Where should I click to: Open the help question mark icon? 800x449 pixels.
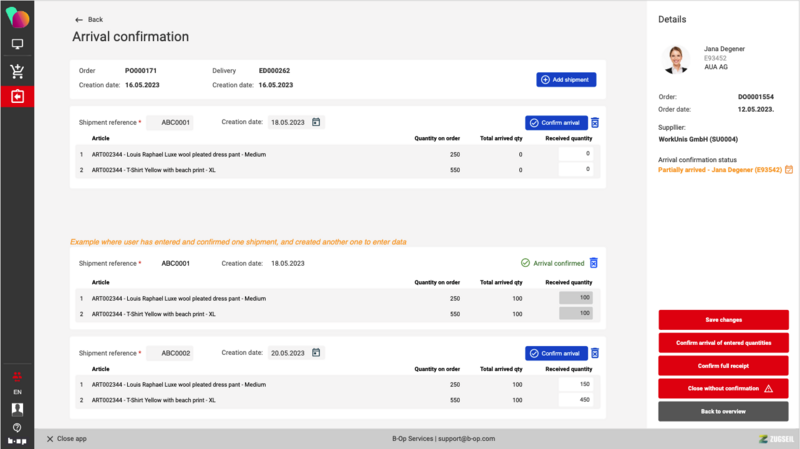[x=17, y=428]
